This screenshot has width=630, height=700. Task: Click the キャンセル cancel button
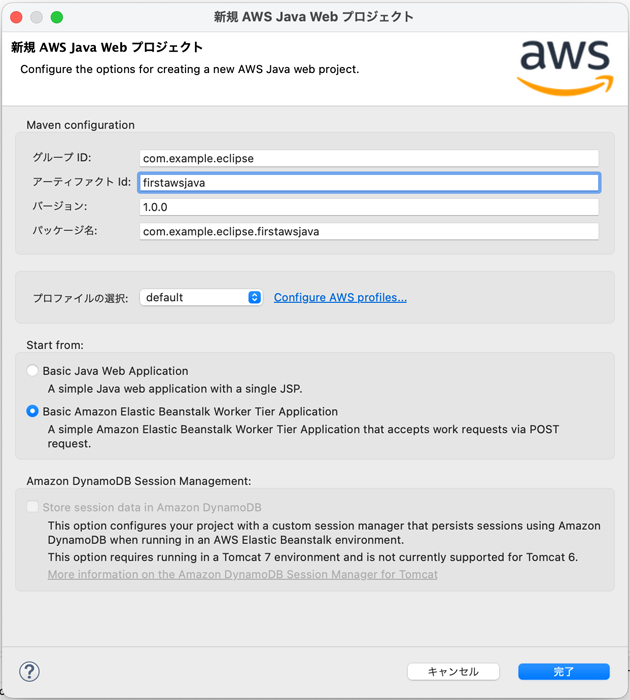pos(453,671)
